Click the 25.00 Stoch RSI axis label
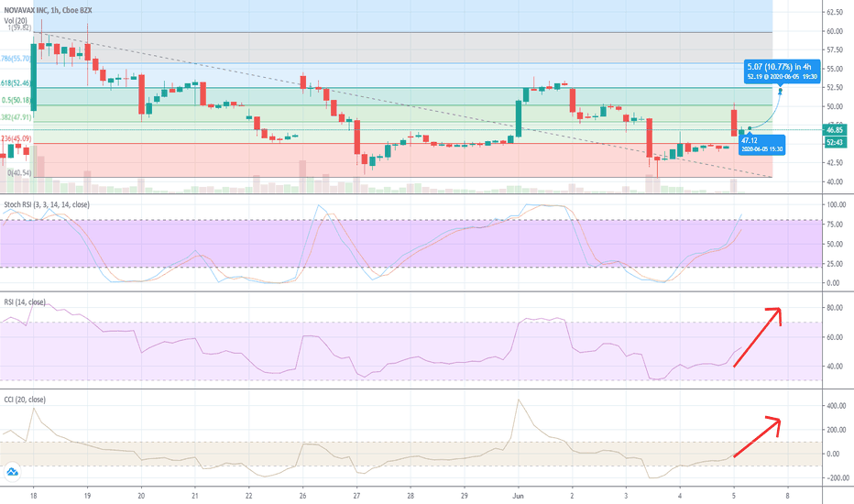The height and width of the screenshot is (504, 854). 835,264
